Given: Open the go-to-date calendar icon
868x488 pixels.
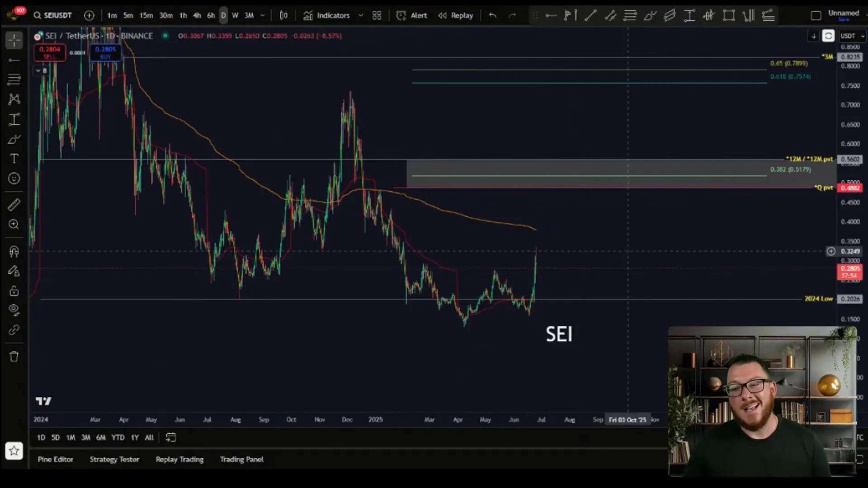Looking at the screenshot, I should coord(170,437).
